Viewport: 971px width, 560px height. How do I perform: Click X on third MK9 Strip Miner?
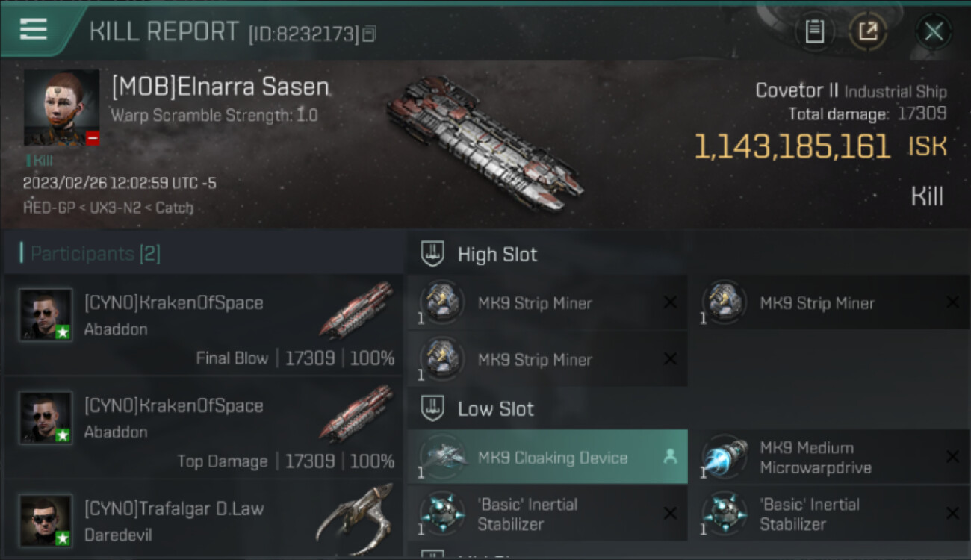coord(670,359)
